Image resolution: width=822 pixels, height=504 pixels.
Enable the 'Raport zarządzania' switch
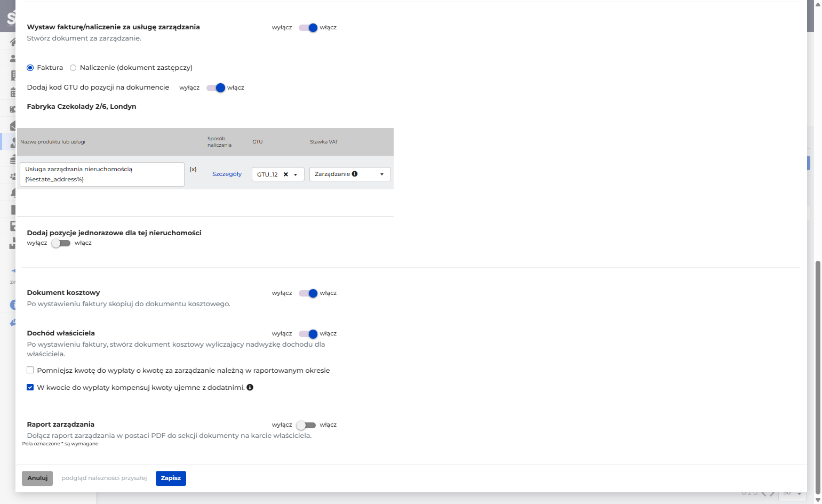click(306, 425)
